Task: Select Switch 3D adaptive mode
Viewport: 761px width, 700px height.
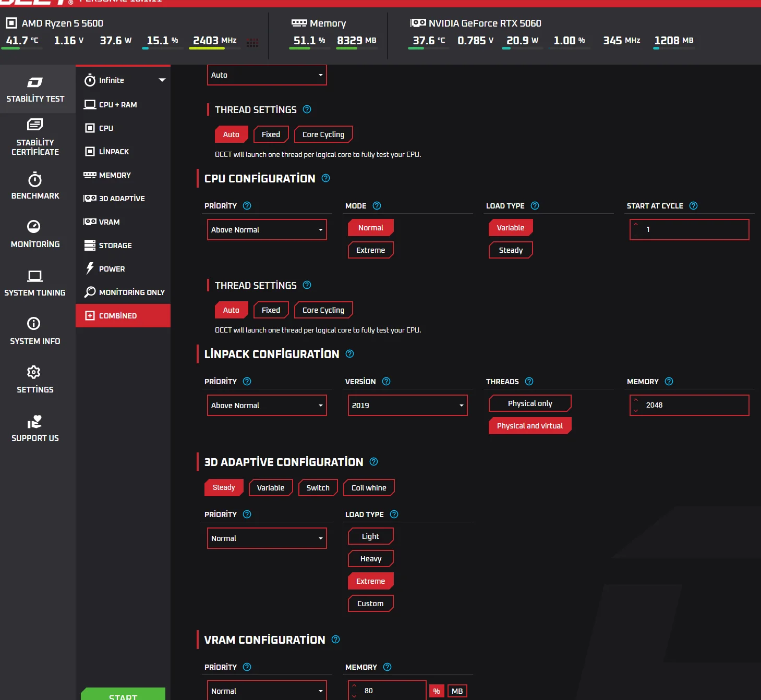Action: click(x=318, y=488)
